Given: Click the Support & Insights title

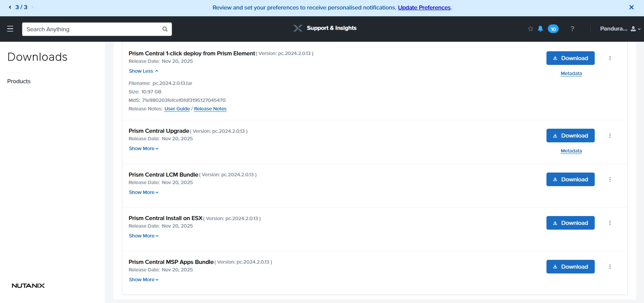Looking at the screenshot, I should (x=331, y=28).
